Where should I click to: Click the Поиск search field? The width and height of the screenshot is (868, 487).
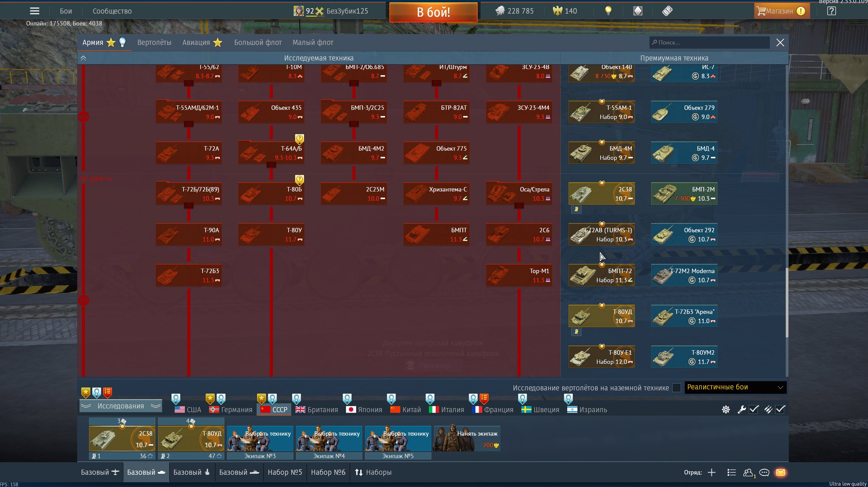click(709, 43)
